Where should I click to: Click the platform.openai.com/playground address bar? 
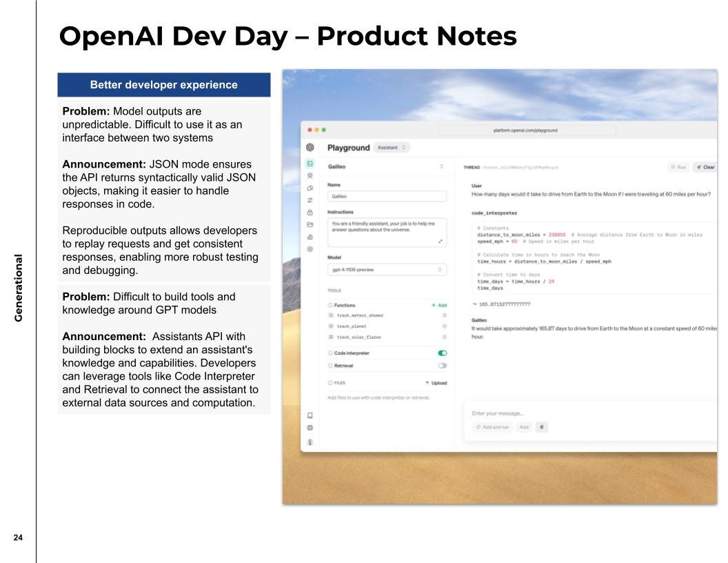527,130
